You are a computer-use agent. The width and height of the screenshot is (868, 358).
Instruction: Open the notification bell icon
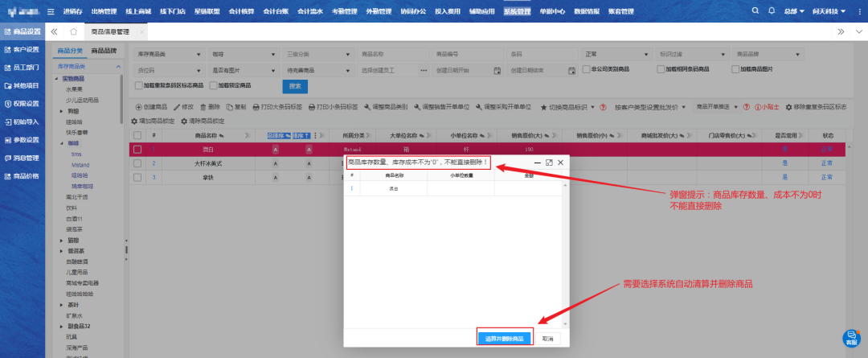[x=772, y=11]
